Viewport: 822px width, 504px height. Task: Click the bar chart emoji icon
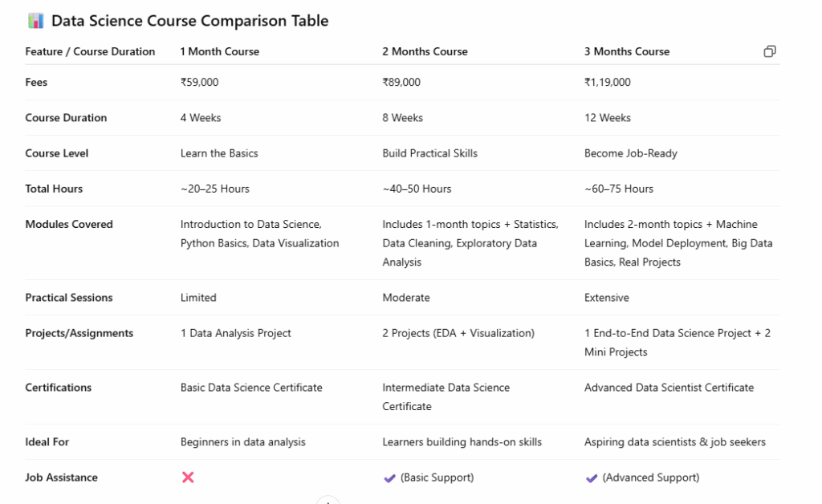click(35, 21)
